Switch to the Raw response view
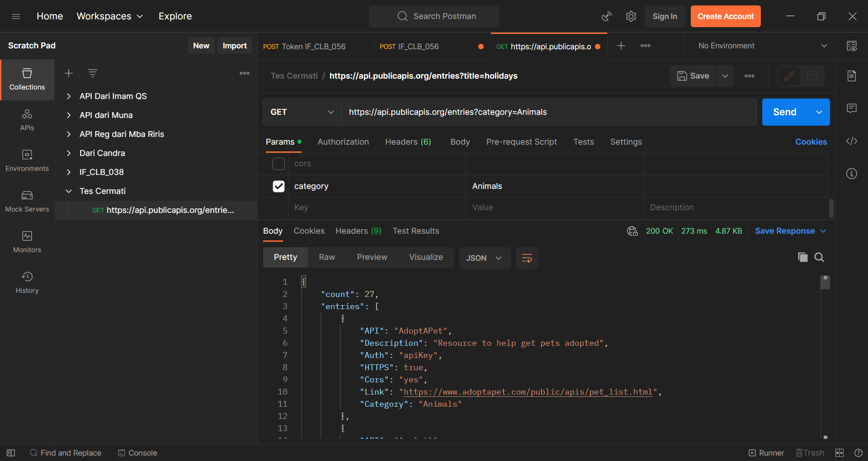The image size is (868, 461). click(327, 257)
